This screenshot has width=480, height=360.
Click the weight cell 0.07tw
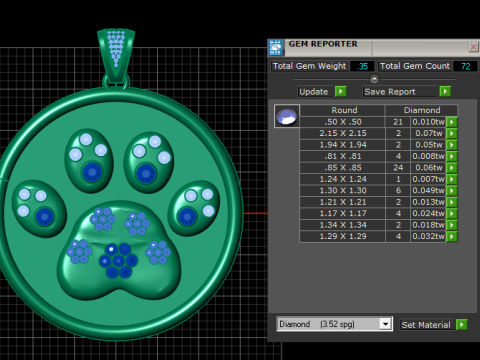point(429,133)
